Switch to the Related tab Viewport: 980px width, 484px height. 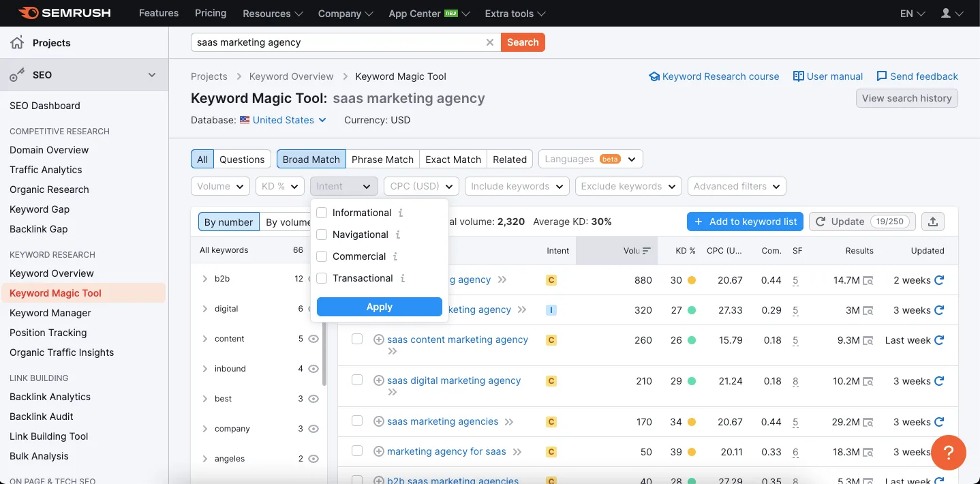[510, 160]
